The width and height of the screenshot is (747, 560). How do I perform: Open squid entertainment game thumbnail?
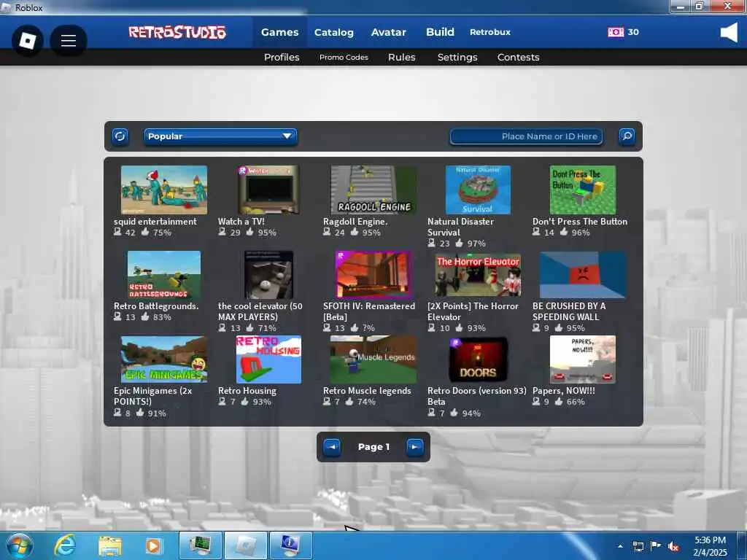coord(164,190)
